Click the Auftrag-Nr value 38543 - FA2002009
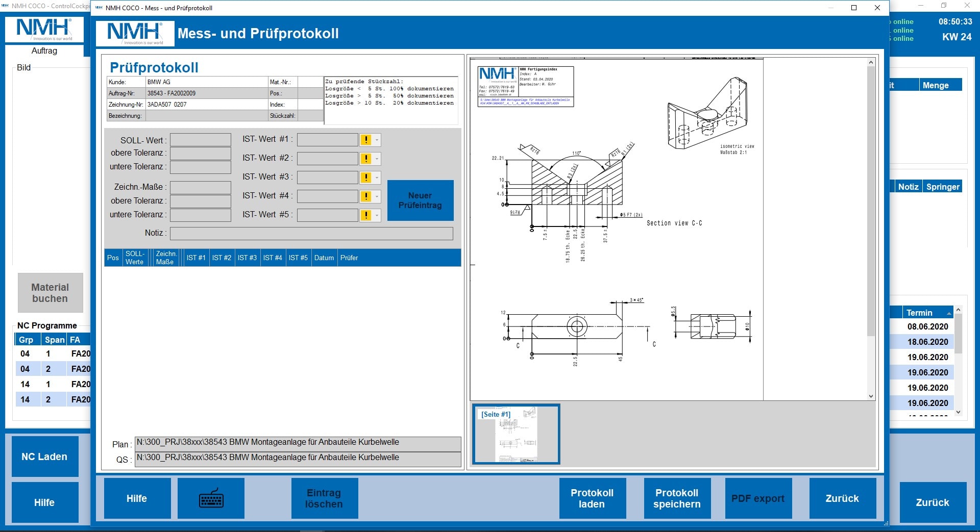980x532 pixels. (x=207, y=93)
